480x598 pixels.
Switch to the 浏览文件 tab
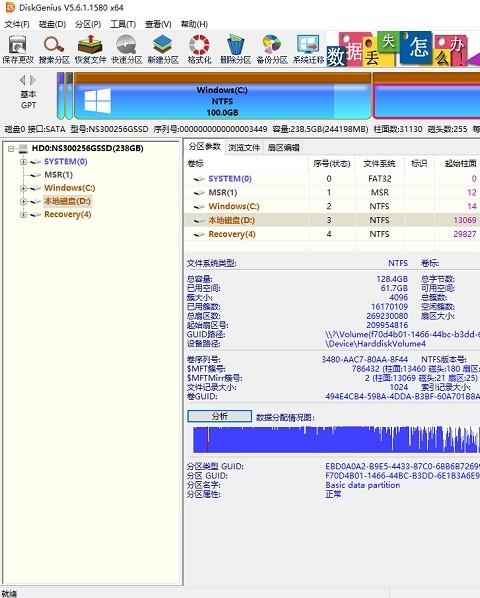point(244,148)
